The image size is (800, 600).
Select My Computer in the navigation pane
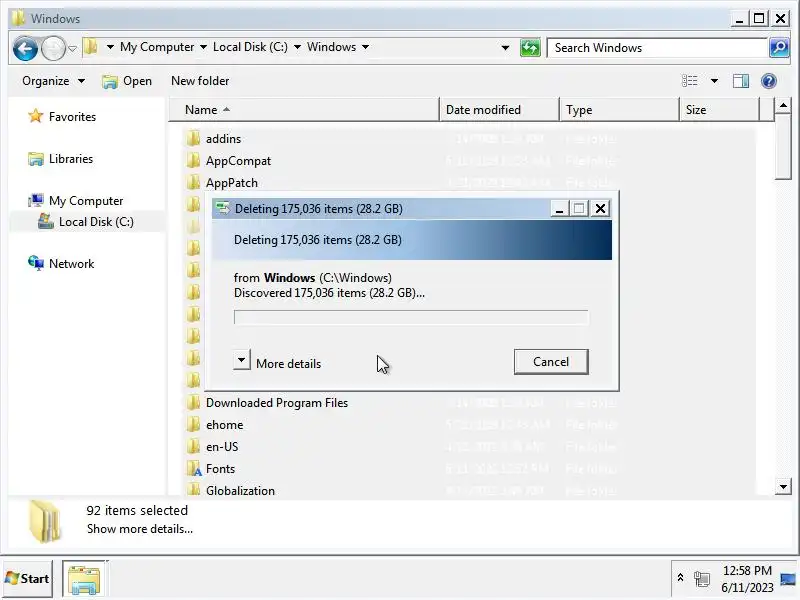pos(86,201)
